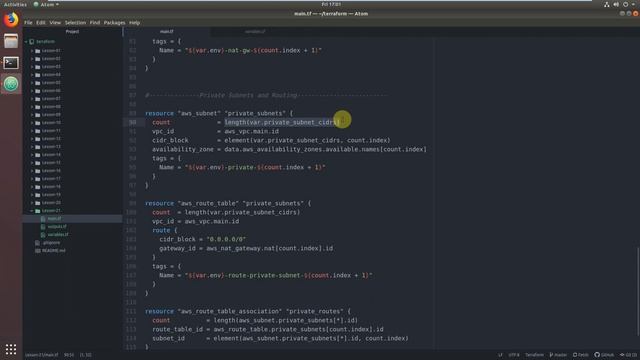The width and height of the screenshot is (640, 360).
Task: Expand the Lesson-02 folder arrow
Action: tap(32, 59)
